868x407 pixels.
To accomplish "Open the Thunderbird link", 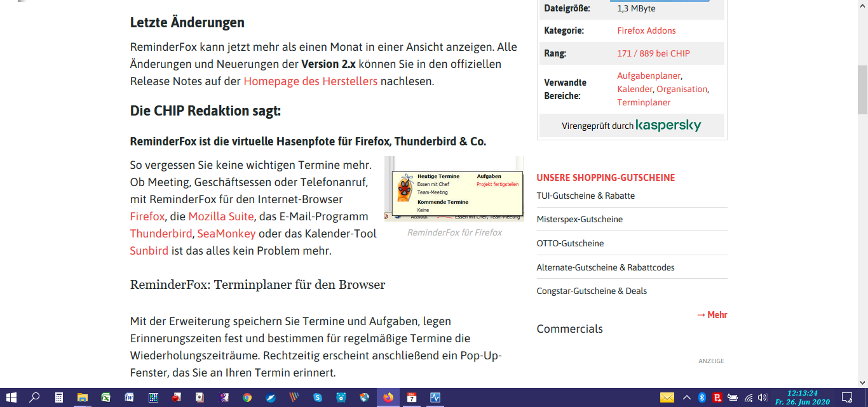I will [161, 234].
